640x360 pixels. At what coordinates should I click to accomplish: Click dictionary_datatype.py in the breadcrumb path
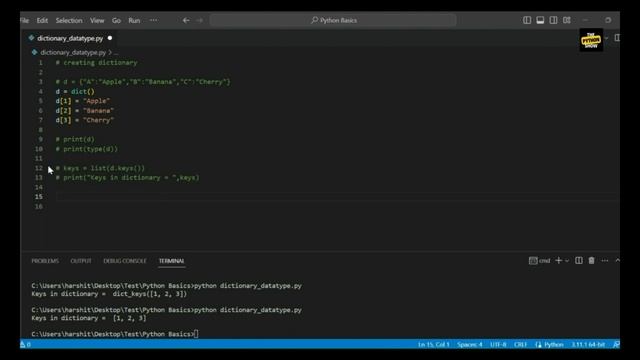(73, 53)
